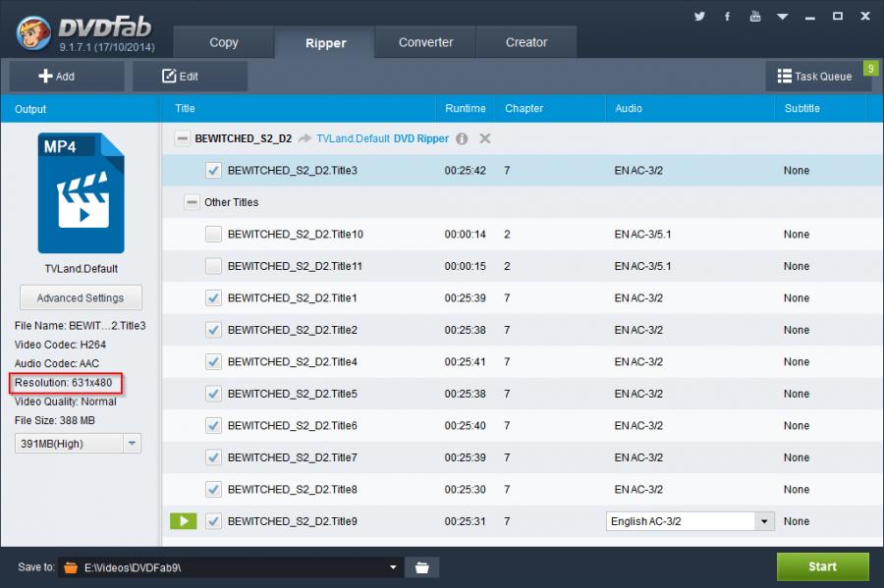Screen dimensions: 884x588
Task: Click the Video Codec: H264 text
Action: [60, 345]
